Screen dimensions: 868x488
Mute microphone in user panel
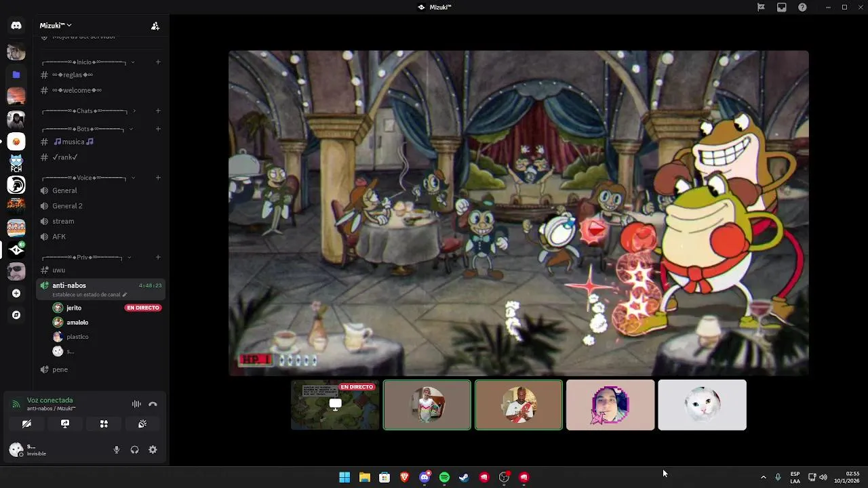116,449
